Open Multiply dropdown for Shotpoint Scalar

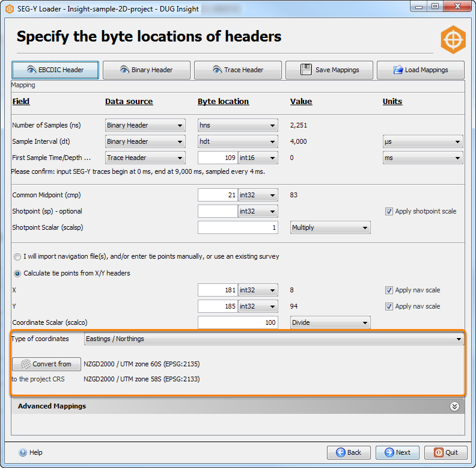point(331,227)
